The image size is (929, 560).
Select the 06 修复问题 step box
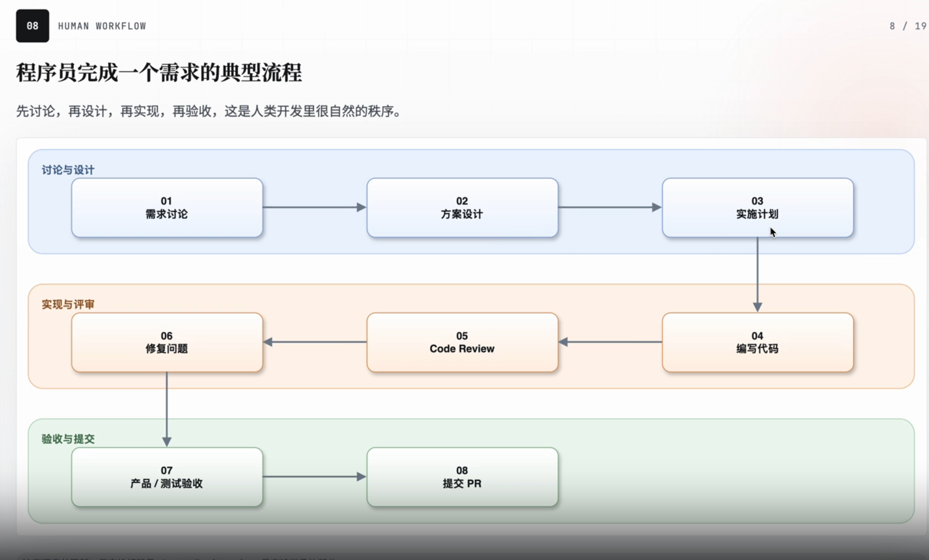[167, 342]
